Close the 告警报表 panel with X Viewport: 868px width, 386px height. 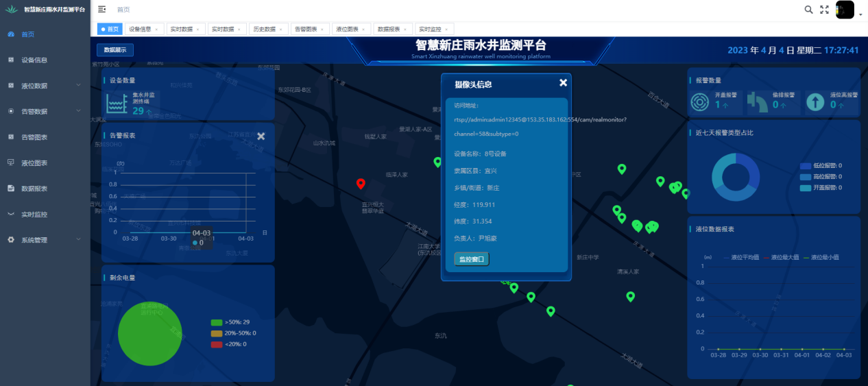tap(261, 136)
